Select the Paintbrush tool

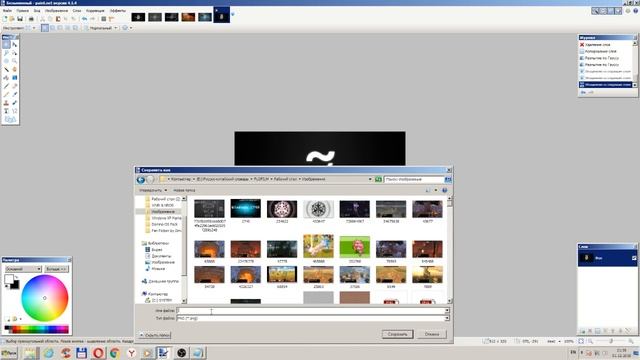[x=6, y=86]
